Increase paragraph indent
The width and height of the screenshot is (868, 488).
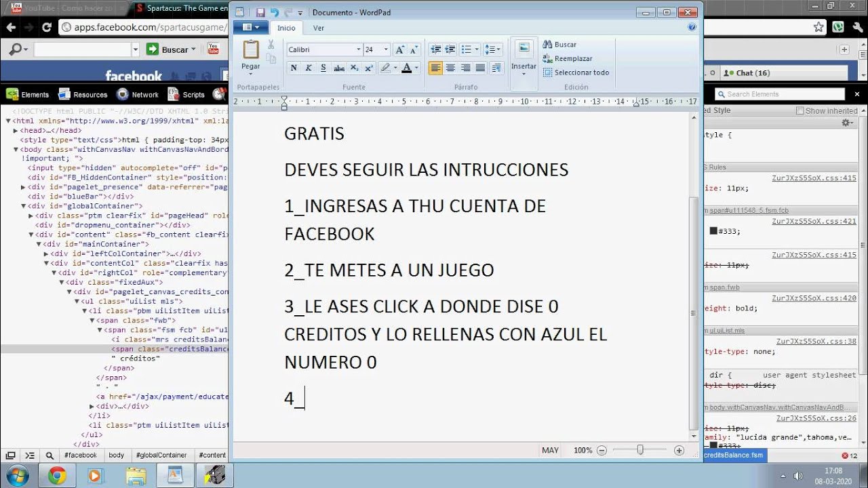pyautogui.click(x=451, y=49)
